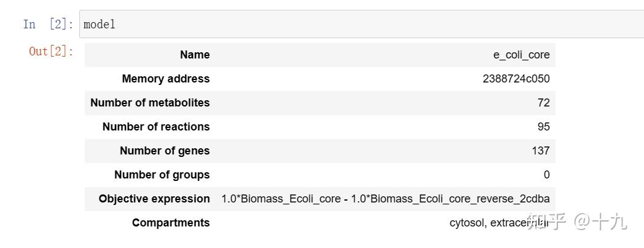Click the 'Number of reactions' label
The height and width of the screenshot is (248, 644).
pyautogui.click(x=156, y=127)
